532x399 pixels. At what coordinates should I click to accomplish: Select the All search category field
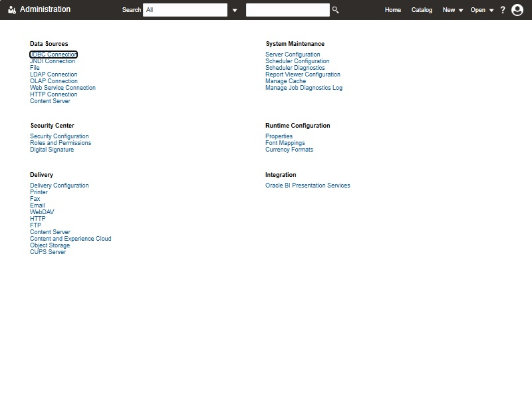[x=185, y=10]
